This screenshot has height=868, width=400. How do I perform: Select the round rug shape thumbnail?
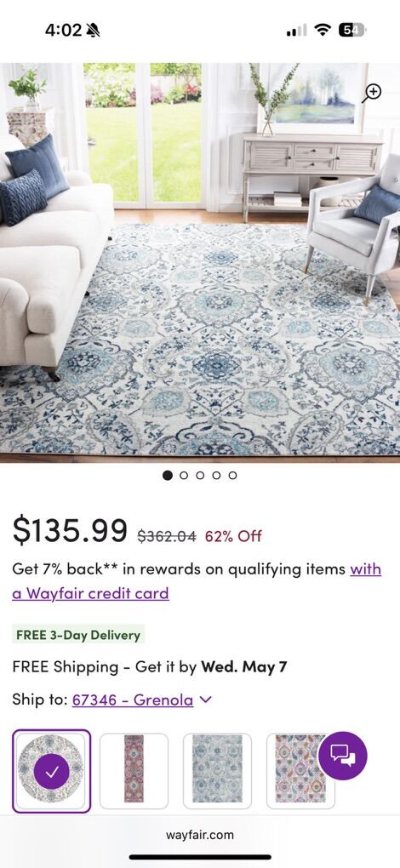[51, 771]
